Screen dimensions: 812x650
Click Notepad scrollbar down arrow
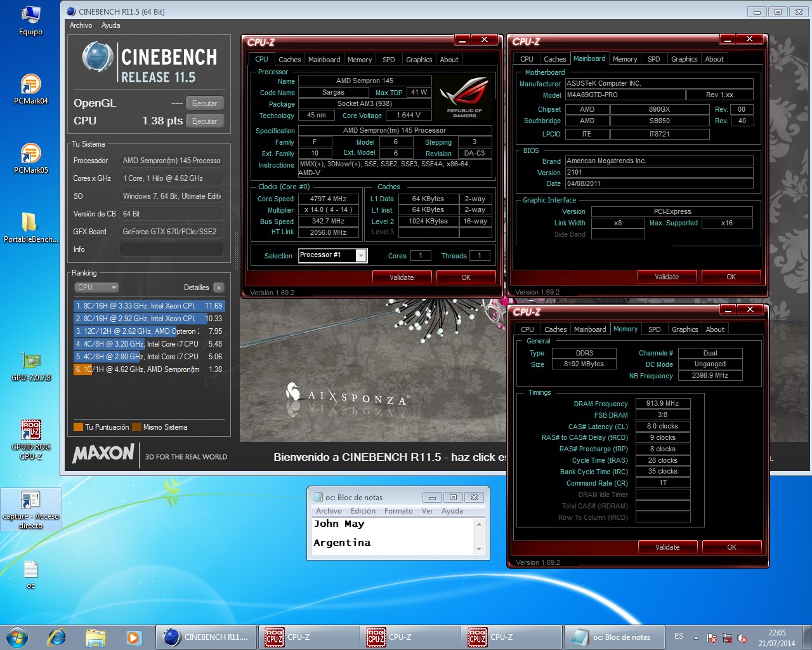(479, 548)
